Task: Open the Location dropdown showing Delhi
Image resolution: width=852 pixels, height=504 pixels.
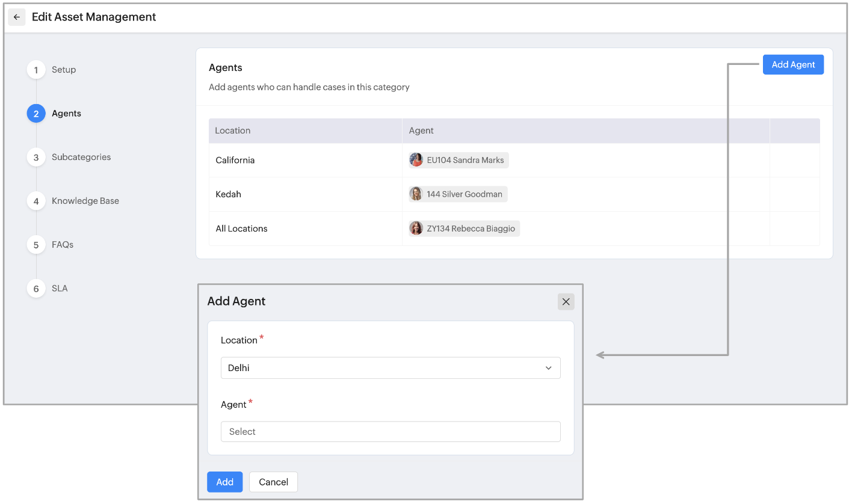Action: [x=385, y=368]
